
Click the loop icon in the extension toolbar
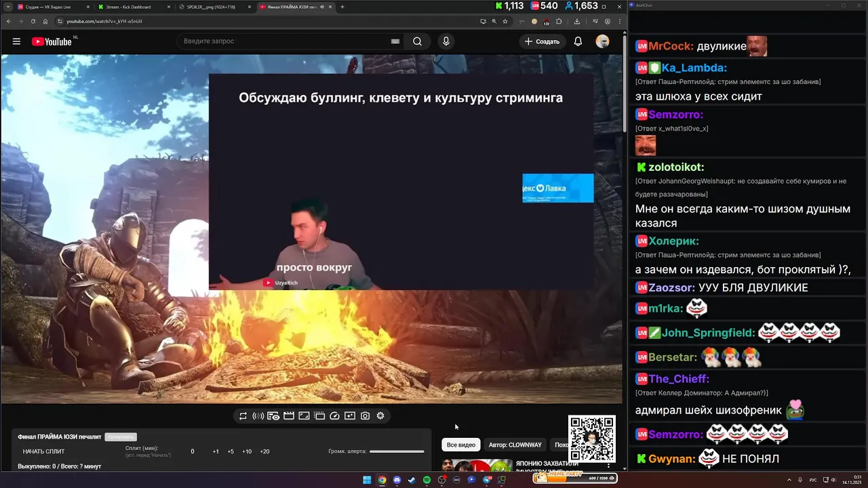point(243,416)
